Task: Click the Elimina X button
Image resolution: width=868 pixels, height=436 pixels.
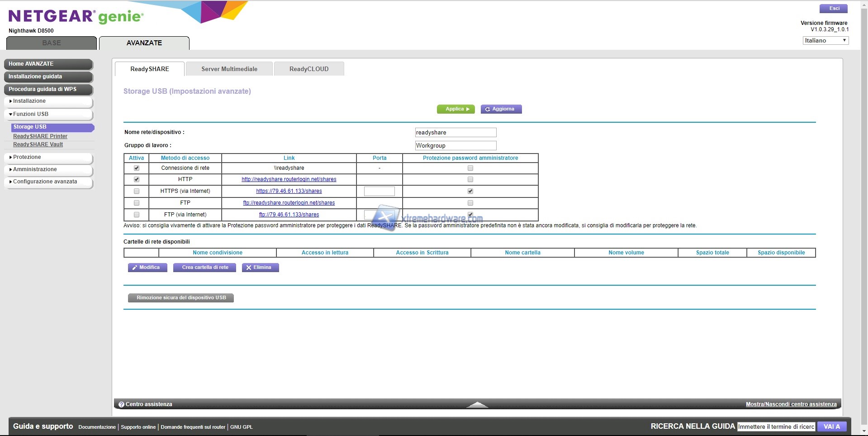Action: (x=260, y=268)
